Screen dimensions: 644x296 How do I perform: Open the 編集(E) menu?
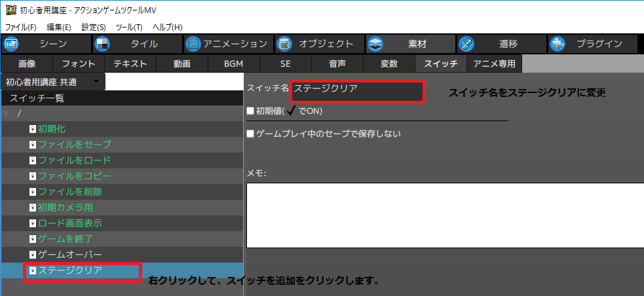(x=59, y=28)
